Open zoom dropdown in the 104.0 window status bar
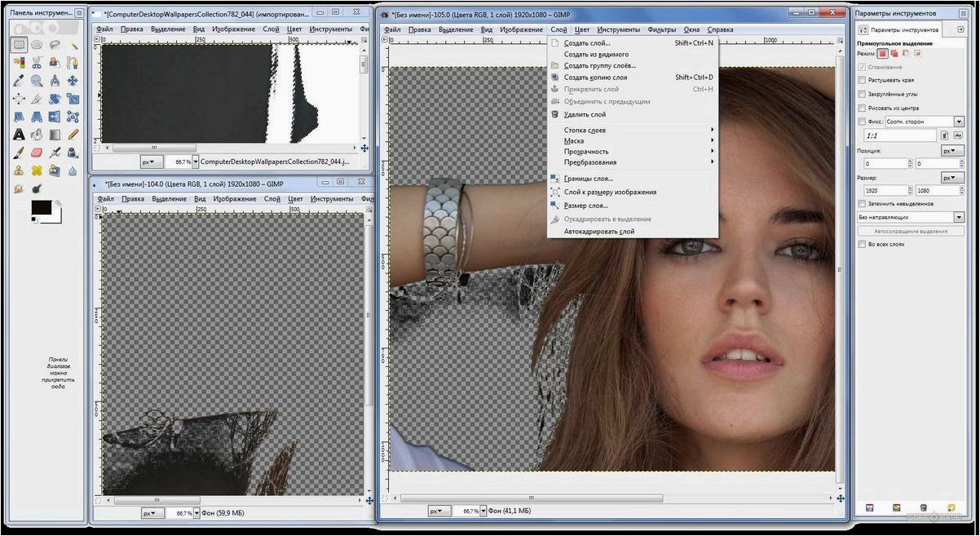This screenshot has height=536, width=980. click(195, 513)
